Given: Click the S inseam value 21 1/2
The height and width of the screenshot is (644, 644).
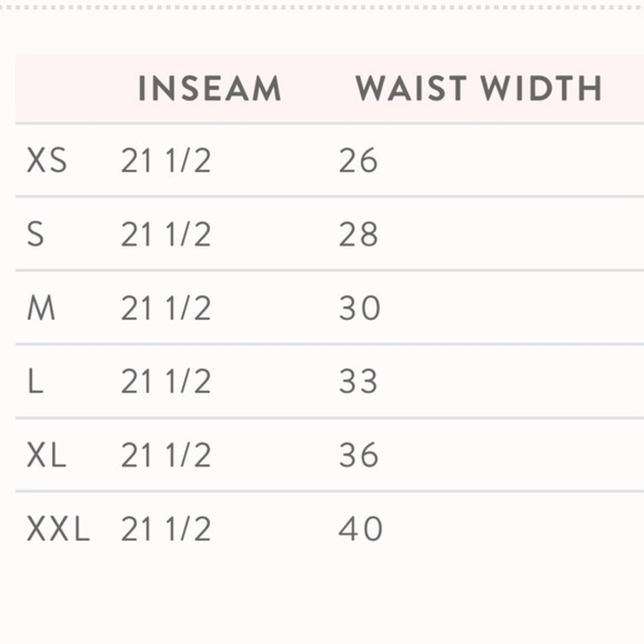Looking at the screenshot, I should click(x=166, y=234).
